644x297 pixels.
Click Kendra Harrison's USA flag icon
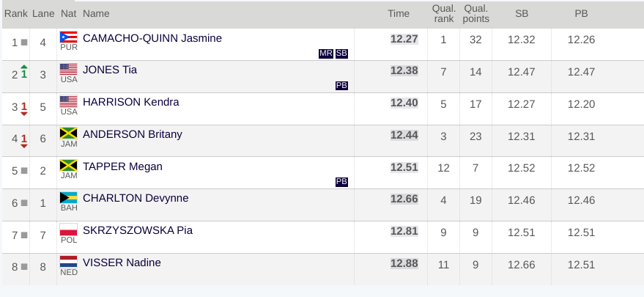coord(69,101)
